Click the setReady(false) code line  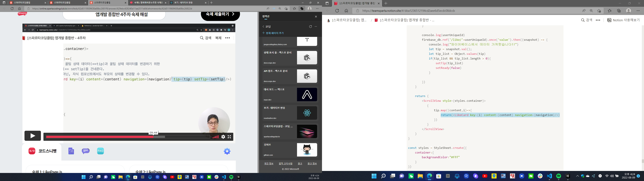[448, 68]
